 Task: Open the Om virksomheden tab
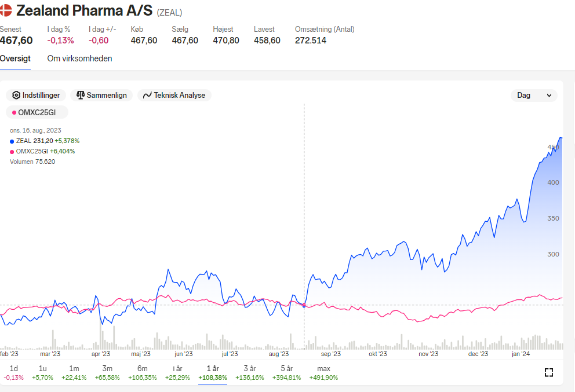pos(79,58)
